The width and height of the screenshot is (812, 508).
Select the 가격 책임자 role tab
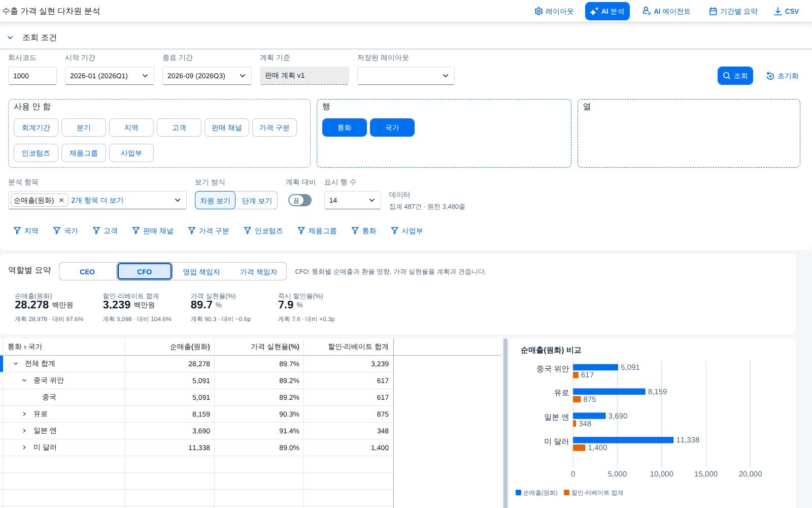259,271
